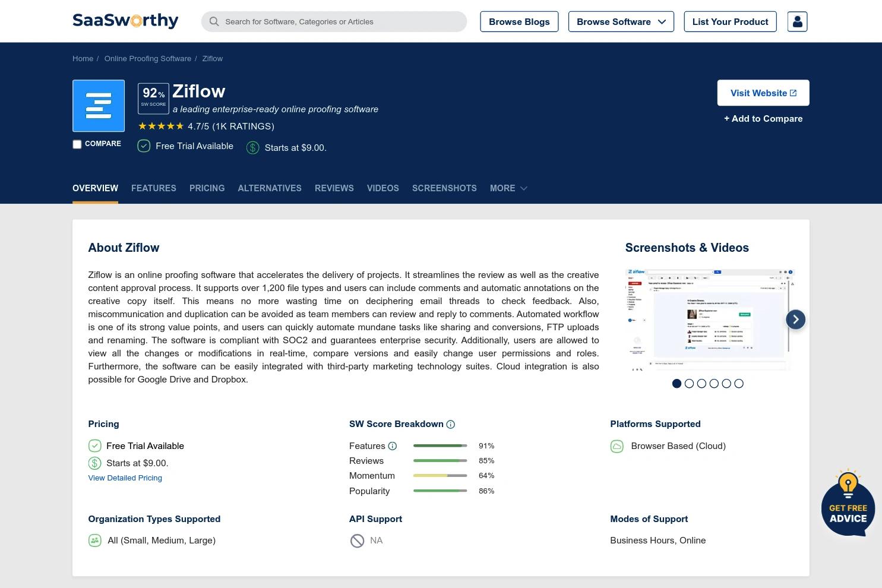Image resolution: width=882 pixels, height=588 pixels.
Task: Select the first screenshot carousel dot
Action: [676, 384]
